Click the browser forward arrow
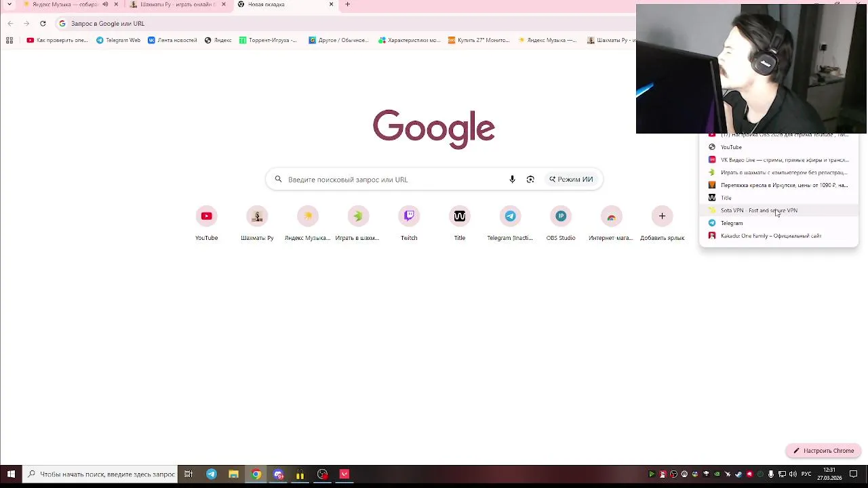Image resolution: width=868 pixels, height=488 pixels. pos(26,23)
